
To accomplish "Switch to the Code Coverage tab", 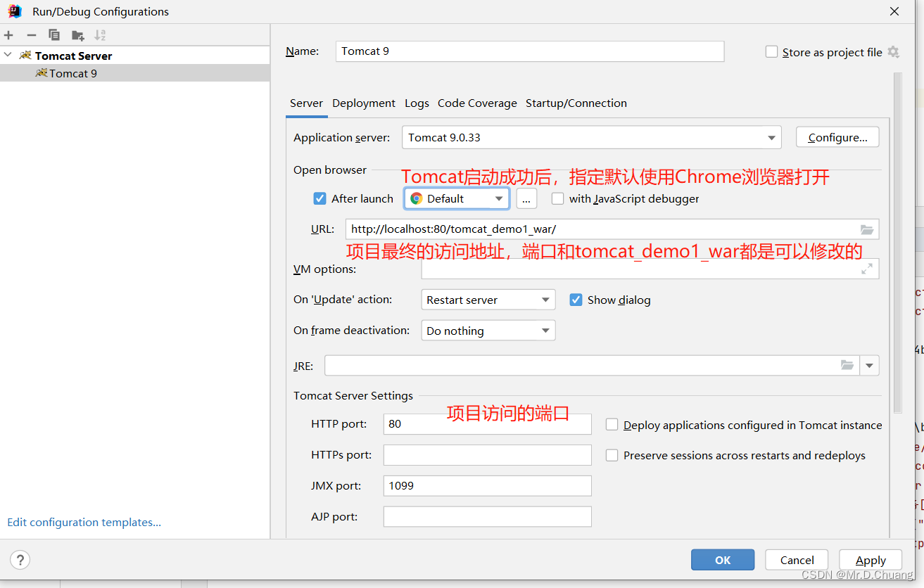I will [x=477, y=103].
